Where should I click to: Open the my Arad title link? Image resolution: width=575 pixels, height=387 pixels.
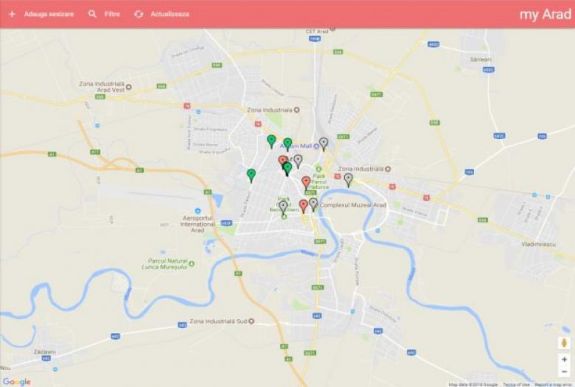coord(545,14)
